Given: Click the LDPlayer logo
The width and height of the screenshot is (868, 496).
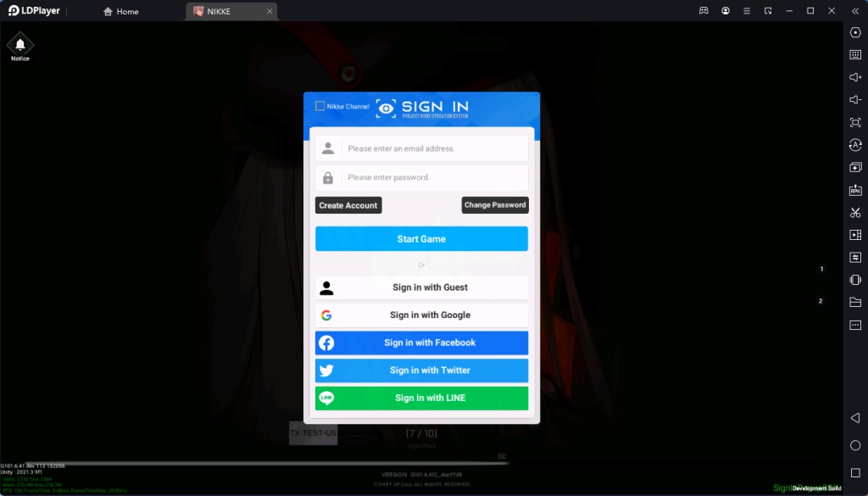Looking at the screenshot, I should [x=34, y=10].
